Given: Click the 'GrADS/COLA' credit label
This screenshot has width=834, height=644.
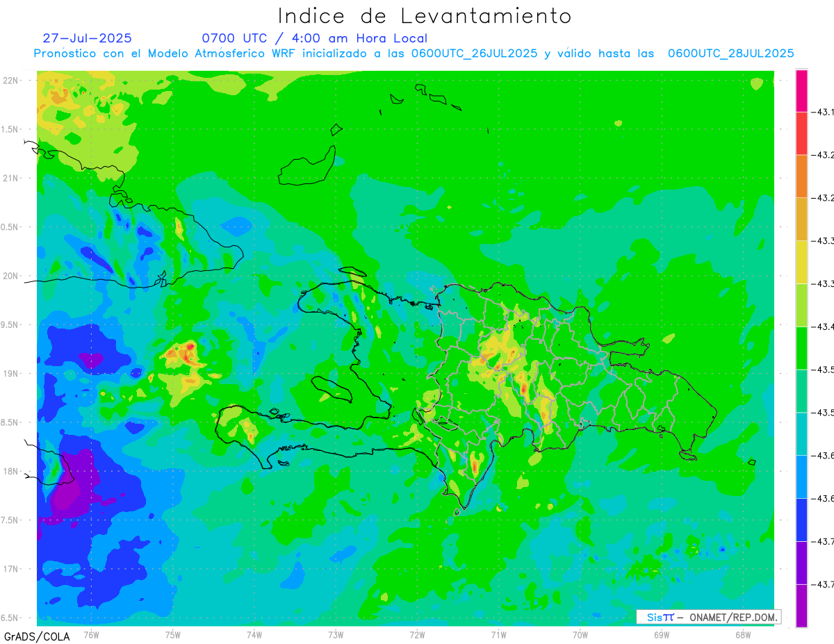Looking at the screenshot, I should click(37, 636).
